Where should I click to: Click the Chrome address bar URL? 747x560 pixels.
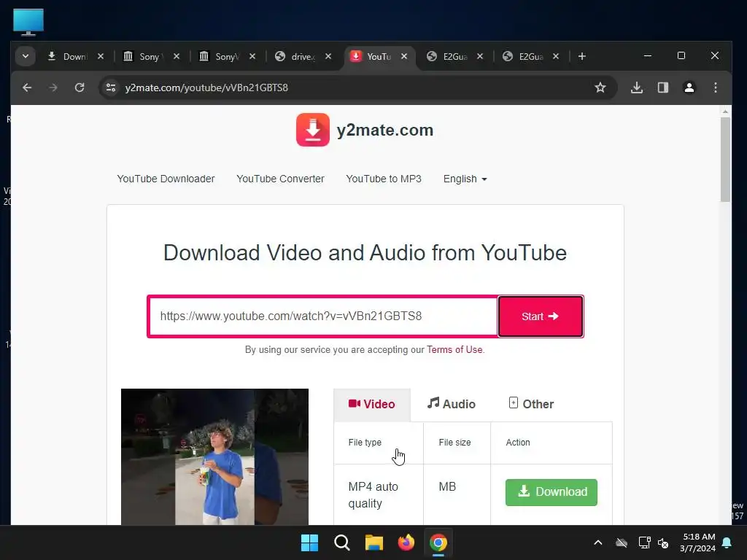(x=206, y=87)
